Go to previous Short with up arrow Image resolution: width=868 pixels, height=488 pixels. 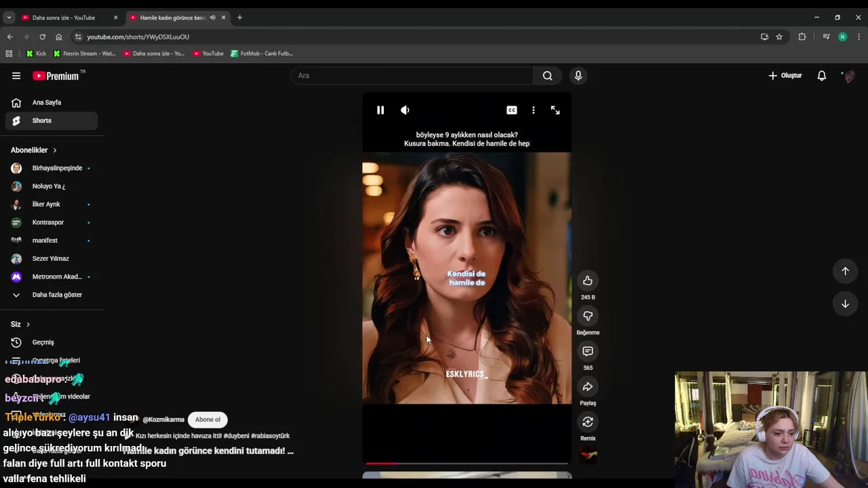coord(845,271)
